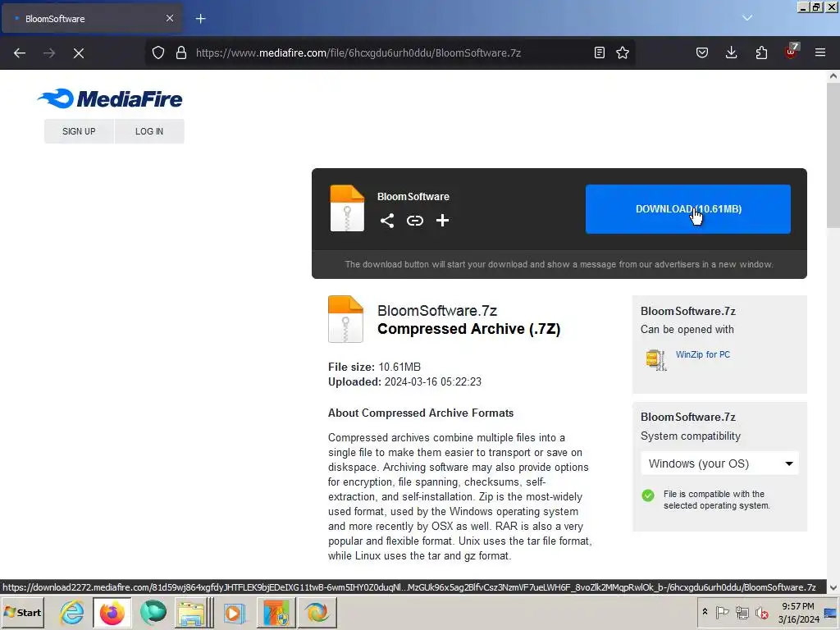Click the MediaFire logo
The height and width of the screenshot is (630, 840).
click(x=111, y=98)
